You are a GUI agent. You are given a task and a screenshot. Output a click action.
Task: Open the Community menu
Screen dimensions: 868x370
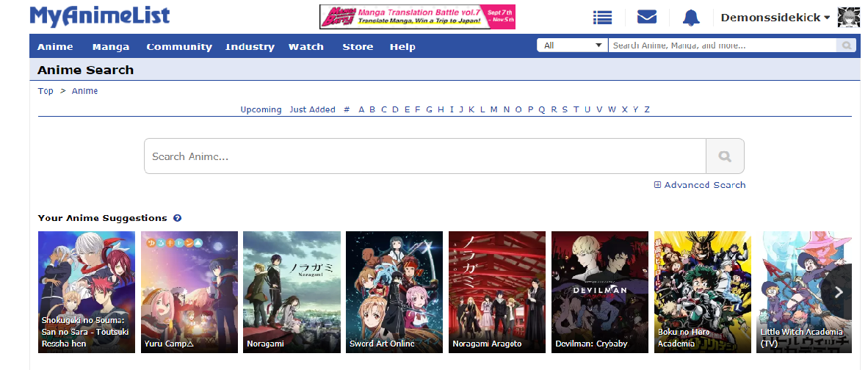click(178, 46)
